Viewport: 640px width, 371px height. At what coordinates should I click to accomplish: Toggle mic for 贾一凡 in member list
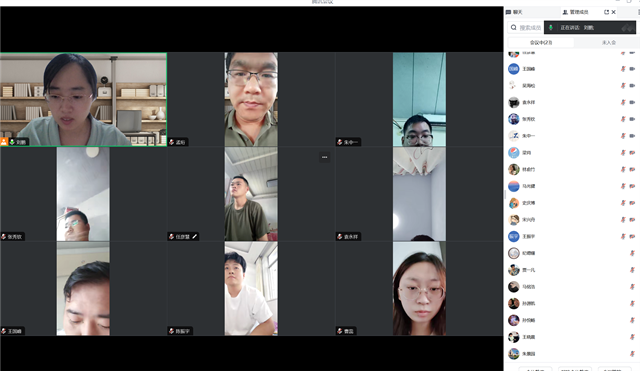tap(632, 270)
